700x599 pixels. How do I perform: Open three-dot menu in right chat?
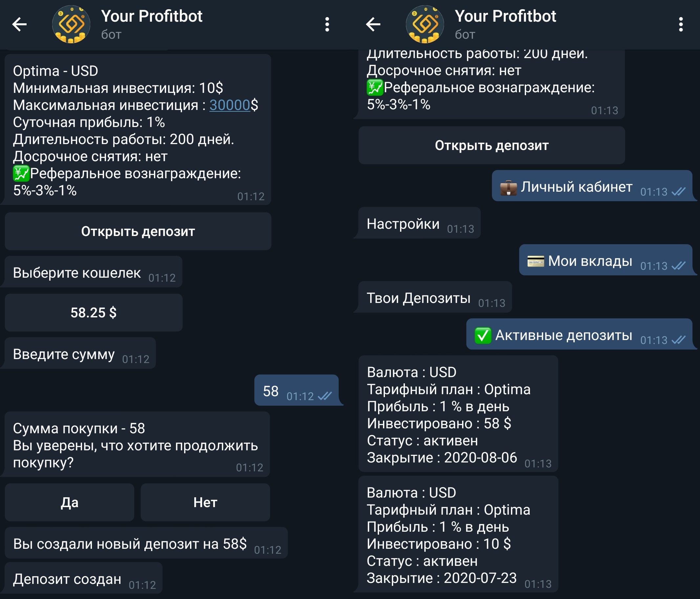click(680, 24)
